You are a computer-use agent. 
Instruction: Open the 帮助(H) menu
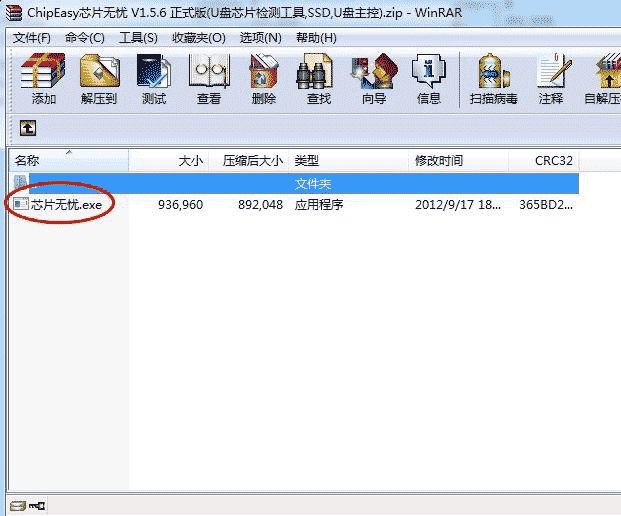coord(316,38)
